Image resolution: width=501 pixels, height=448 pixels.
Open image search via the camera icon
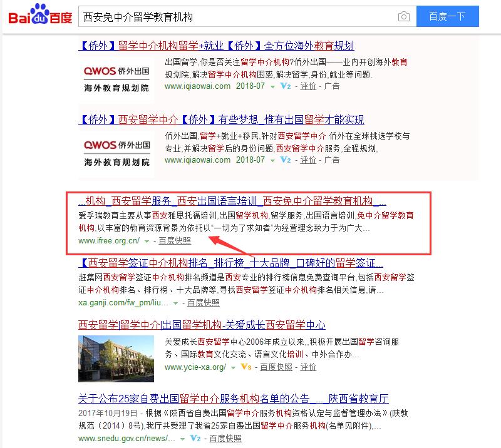click(x=405, y=16)
